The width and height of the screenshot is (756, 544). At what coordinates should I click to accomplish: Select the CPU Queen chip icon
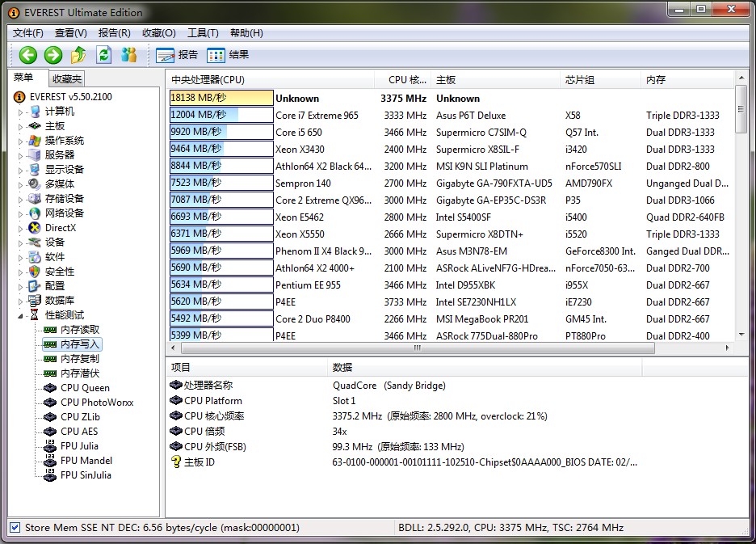click(x=50, y=388)
